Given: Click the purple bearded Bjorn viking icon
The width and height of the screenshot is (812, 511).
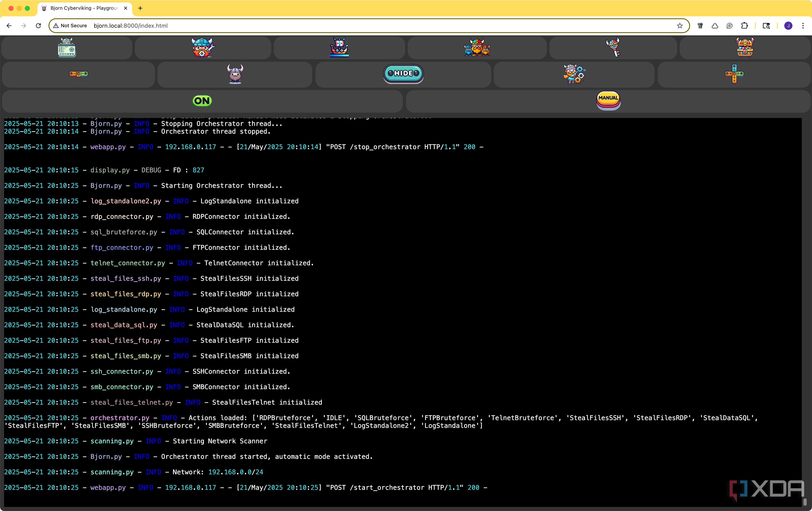Looking at the screenshot, I should coord(235,74).
